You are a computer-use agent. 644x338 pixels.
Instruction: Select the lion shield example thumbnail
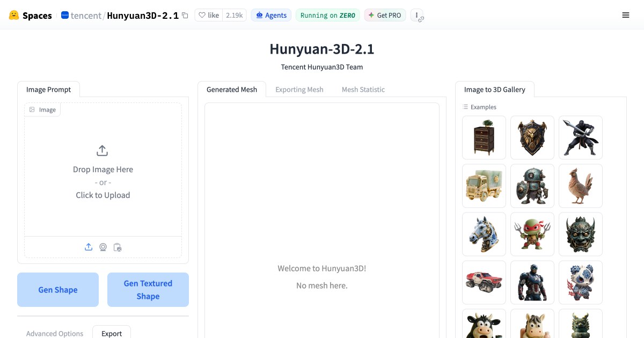point(532,138)
